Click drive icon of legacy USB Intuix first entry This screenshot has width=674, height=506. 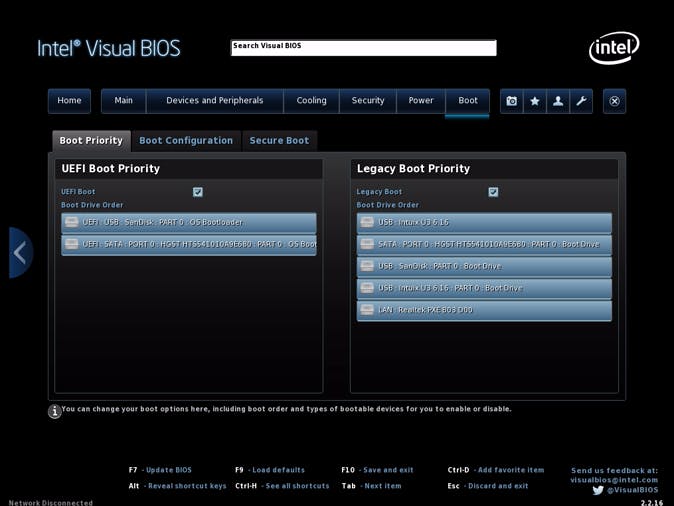coord(367,222)
